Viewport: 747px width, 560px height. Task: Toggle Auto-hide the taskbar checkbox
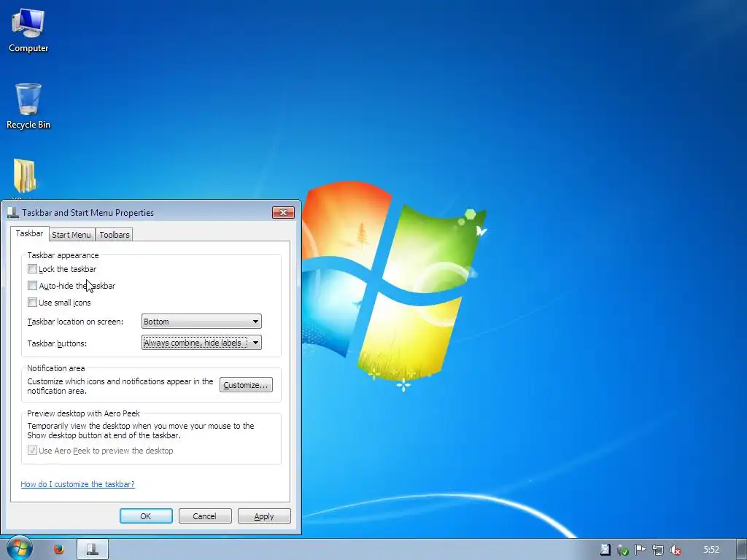click(x=32, y=286)
